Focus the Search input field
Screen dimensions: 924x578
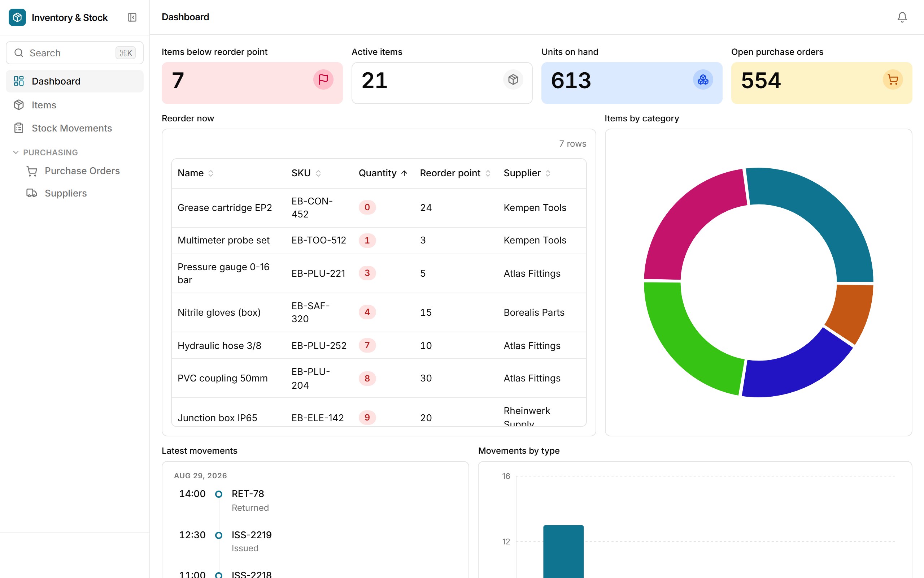(x=75, y=53)
